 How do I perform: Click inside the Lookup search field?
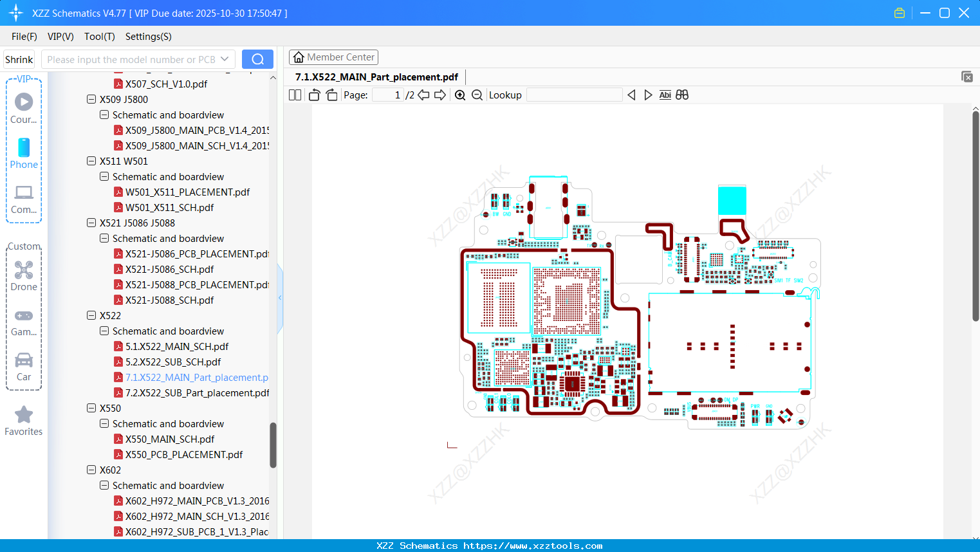click(575, 95)
